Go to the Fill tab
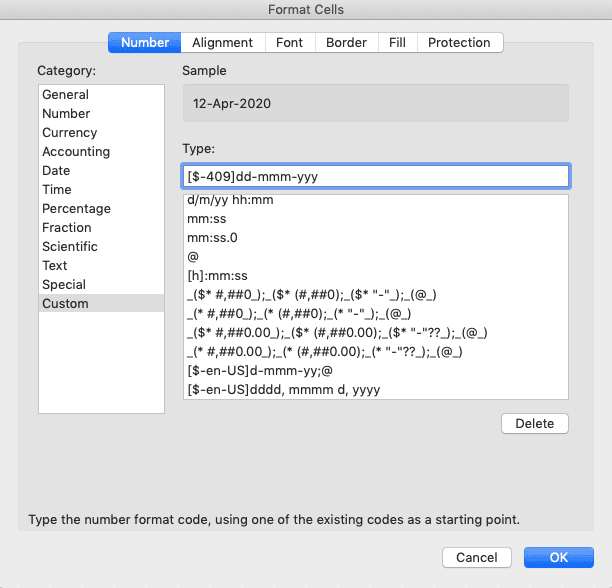 [397, 43]
